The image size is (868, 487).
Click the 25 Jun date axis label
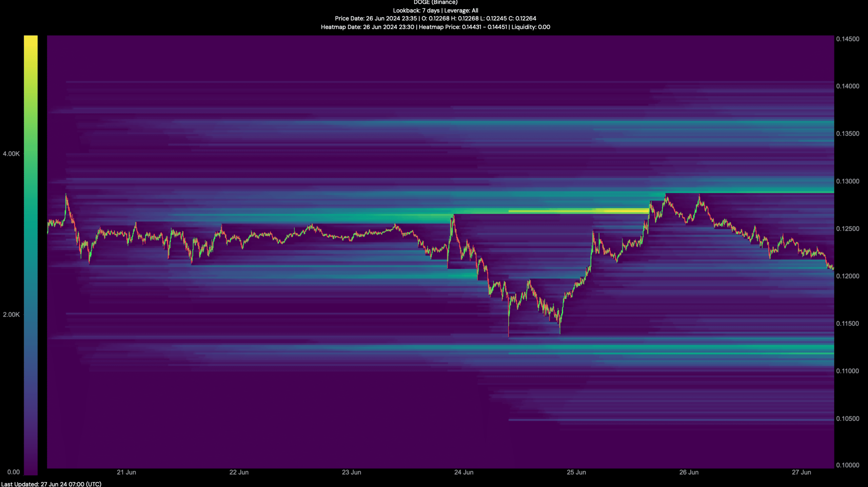576,472
